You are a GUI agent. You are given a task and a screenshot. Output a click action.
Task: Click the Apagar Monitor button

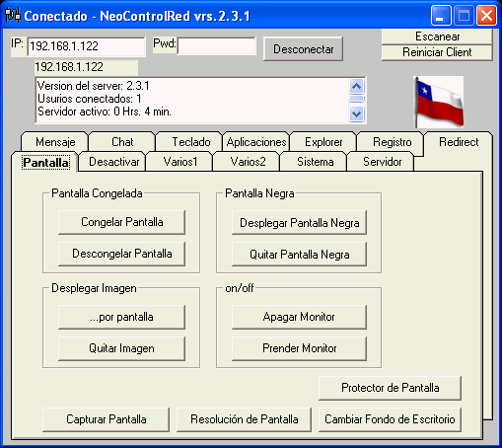299,317
